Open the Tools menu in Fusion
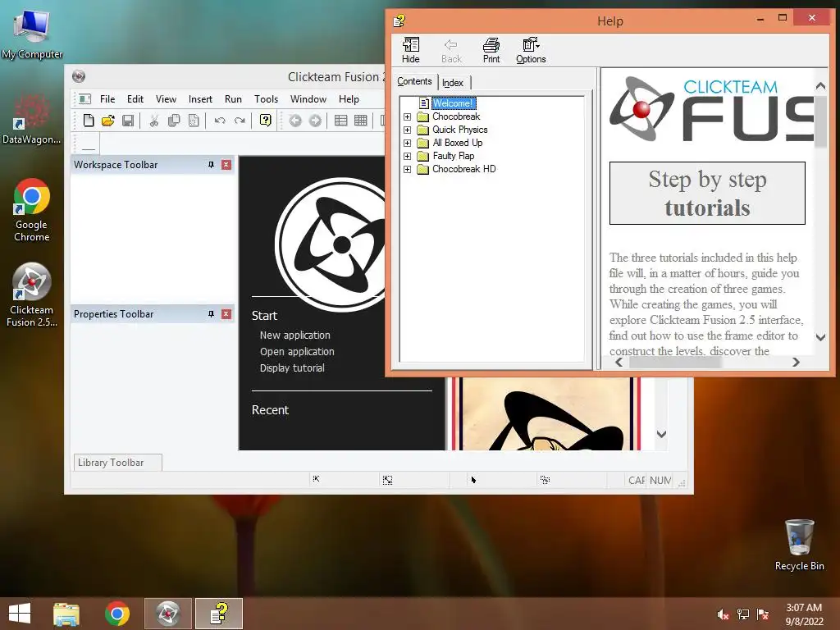Viewport: 840px width, 630px height. (266, 99)
